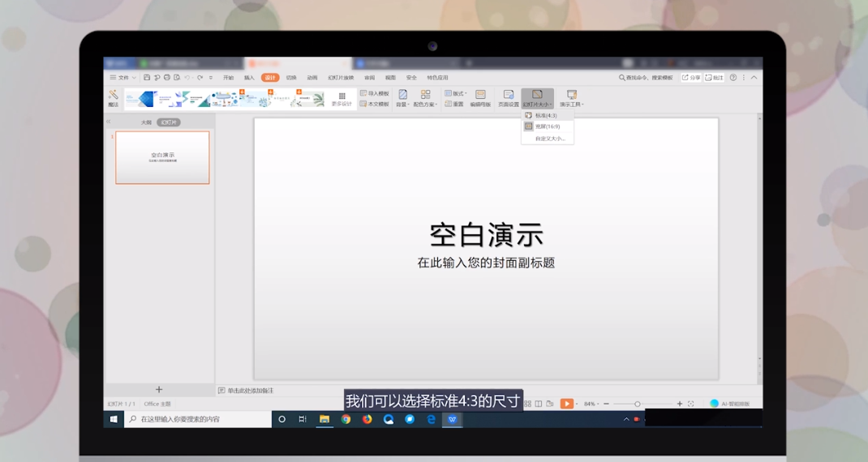The width and height of the screenshot is (868, 462).
Task: Click the zoom slider handle
Action: tap(637, 404)
